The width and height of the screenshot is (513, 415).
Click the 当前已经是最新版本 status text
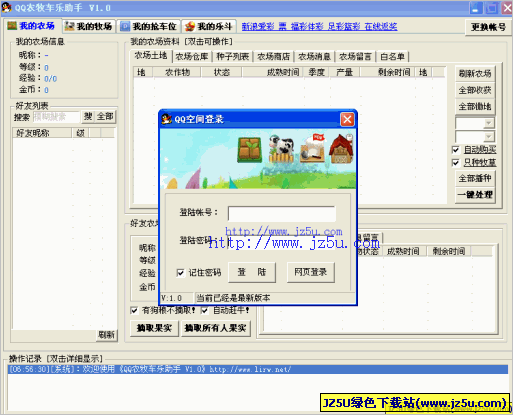coord(233,298)
